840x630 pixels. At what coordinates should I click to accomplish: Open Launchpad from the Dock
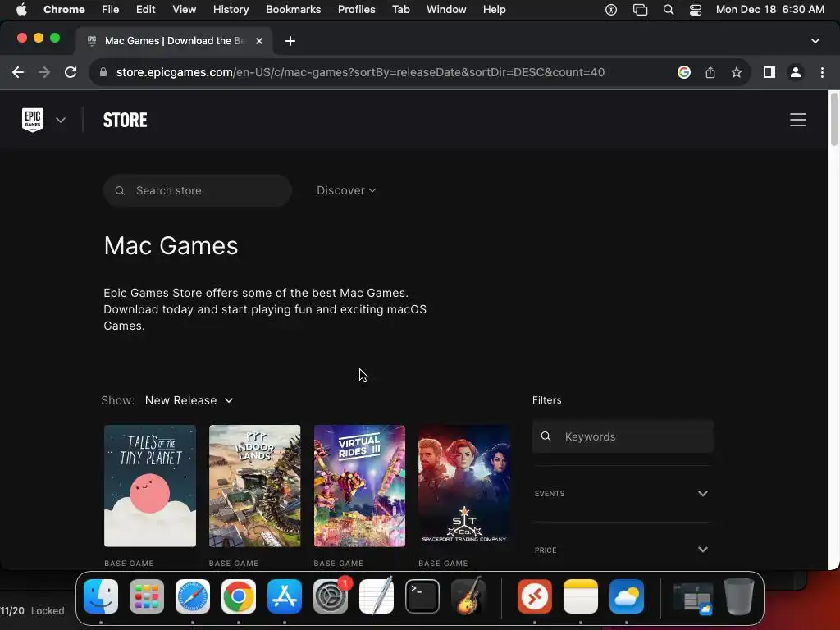(x=147, y=596)
